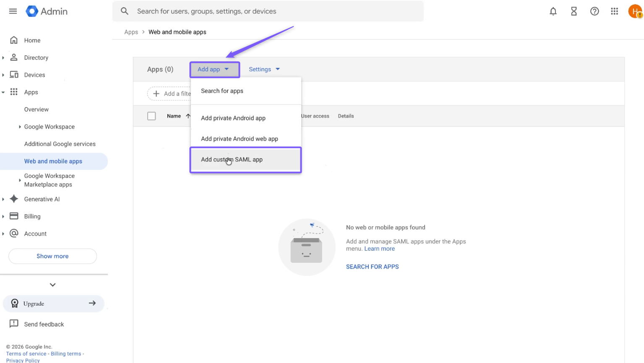Screen dimensions: 644x363
Task: Open the tasks hourglass icon
Action: click(x=574, y=11)
